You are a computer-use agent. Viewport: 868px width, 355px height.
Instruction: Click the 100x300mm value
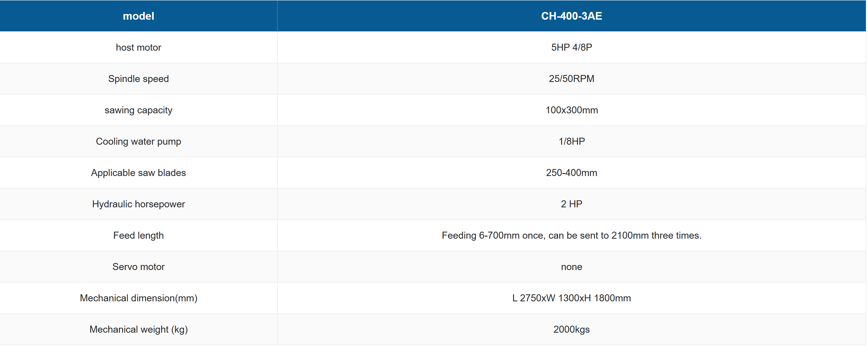click(571, 110)
